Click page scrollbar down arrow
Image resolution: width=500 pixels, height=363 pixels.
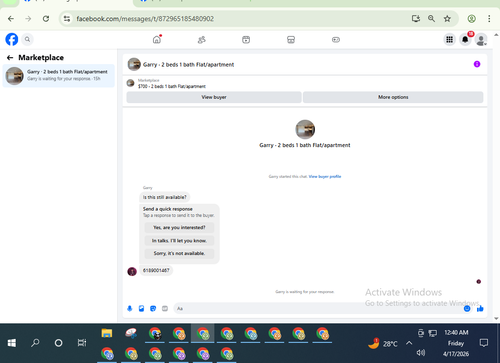[496, 319]
